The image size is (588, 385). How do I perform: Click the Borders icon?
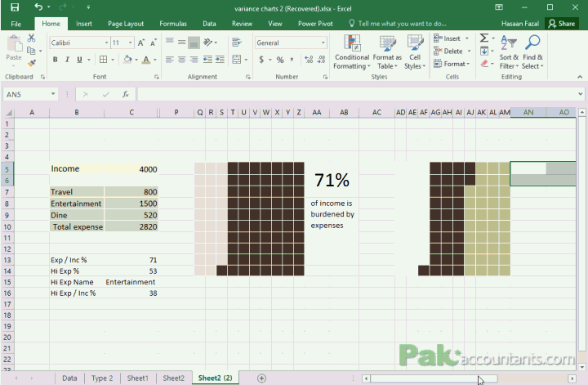click(103, 60)
